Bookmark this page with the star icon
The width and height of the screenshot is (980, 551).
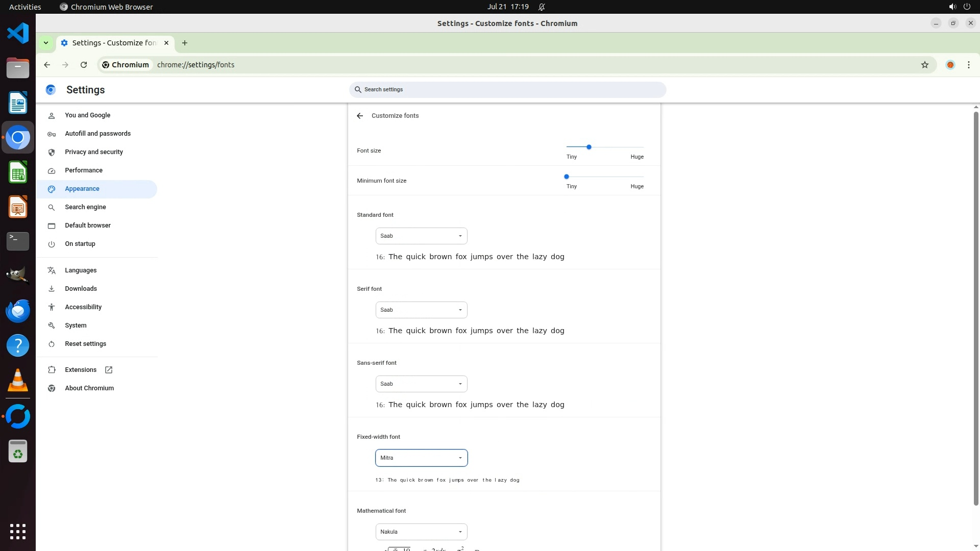(924, 65)
